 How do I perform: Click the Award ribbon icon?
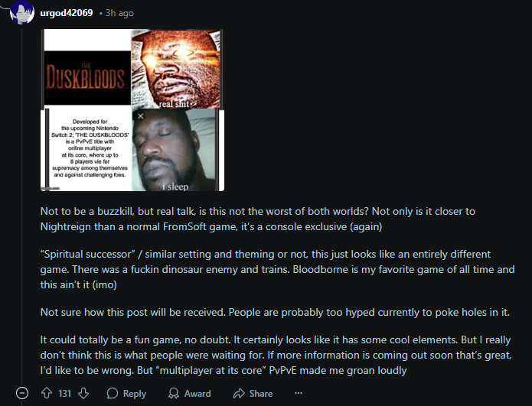tap(174, 393)
